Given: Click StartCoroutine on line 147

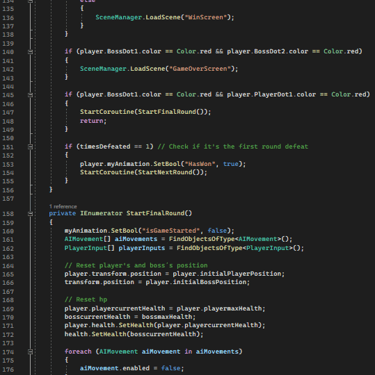Looking at the screenshot, I should click(107, 112).
